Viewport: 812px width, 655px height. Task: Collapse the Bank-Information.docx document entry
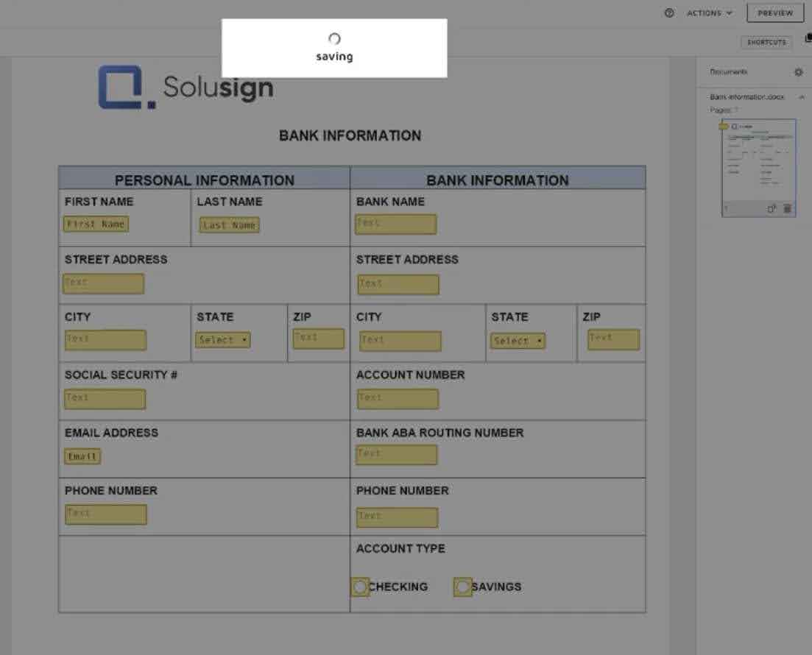tap(802, 96)
